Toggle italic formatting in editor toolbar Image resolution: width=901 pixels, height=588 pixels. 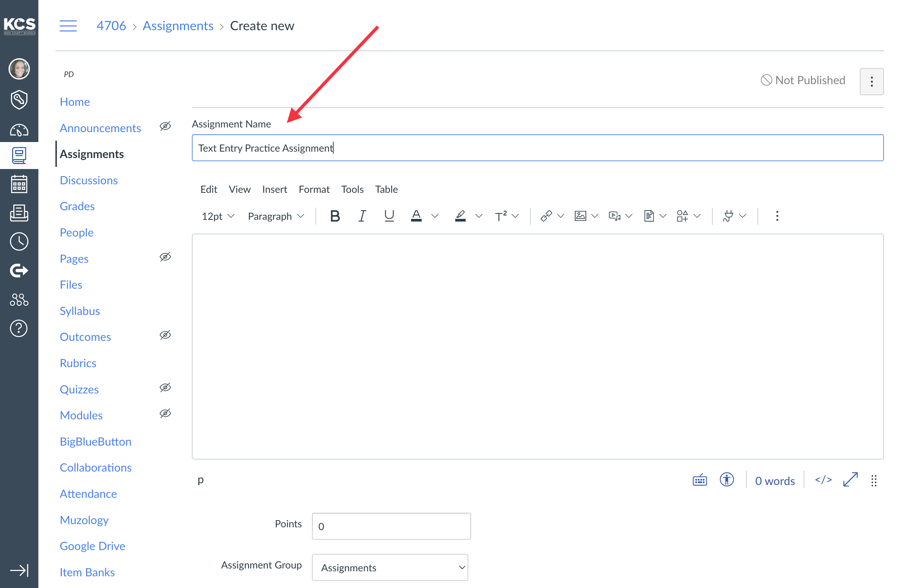point(362,216)
